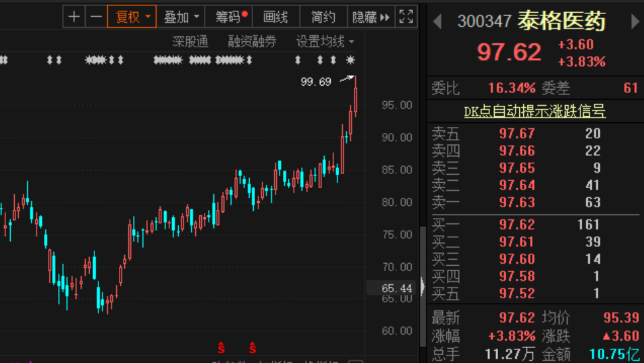Open 设置均线 moving average dropdown
Viewport: 644px width, 363px height.
click(325, 41)
